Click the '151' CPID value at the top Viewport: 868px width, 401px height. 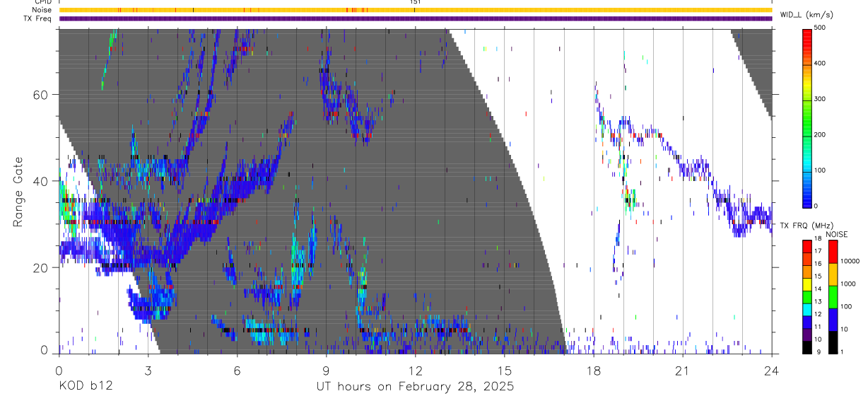(x=415, y=2)
